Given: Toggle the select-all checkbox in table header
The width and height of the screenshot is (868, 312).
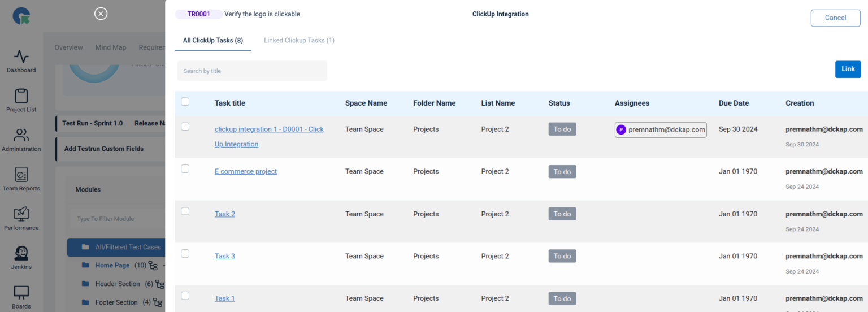Looking at the screenshot, I should 185,102.
